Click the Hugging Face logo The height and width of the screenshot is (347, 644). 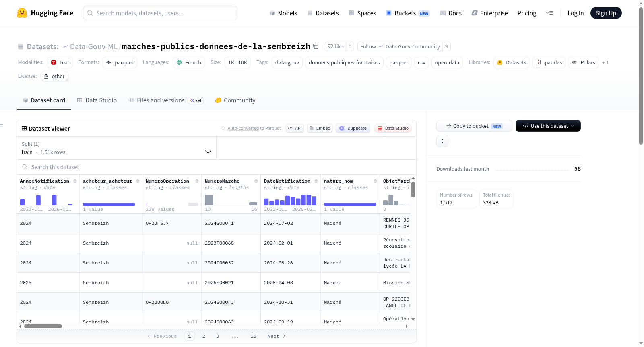45,13
